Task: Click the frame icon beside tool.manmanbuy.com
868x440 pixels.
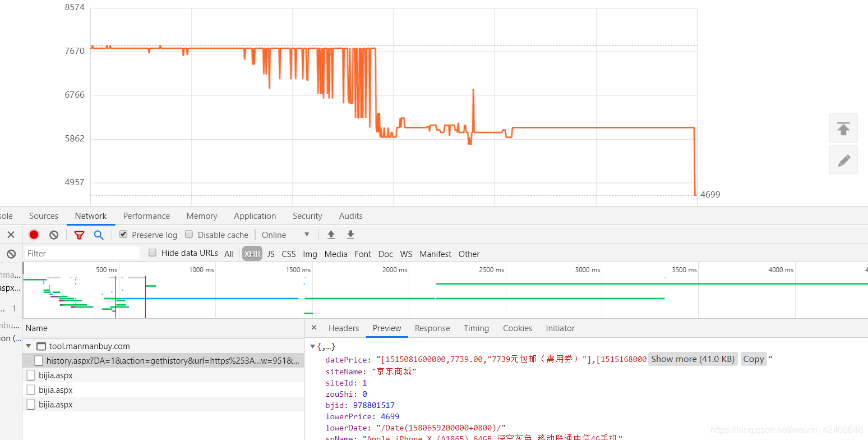Action: 41,346
